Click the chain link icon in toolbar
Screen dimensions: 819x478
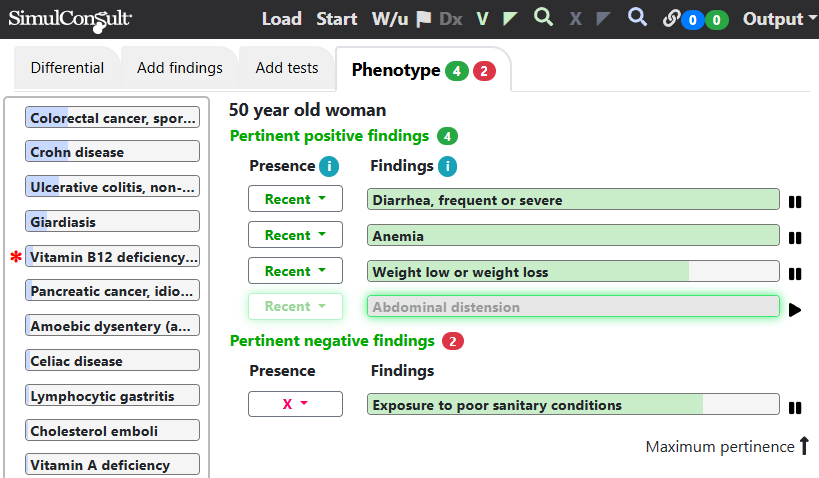(x=671, y=19)
